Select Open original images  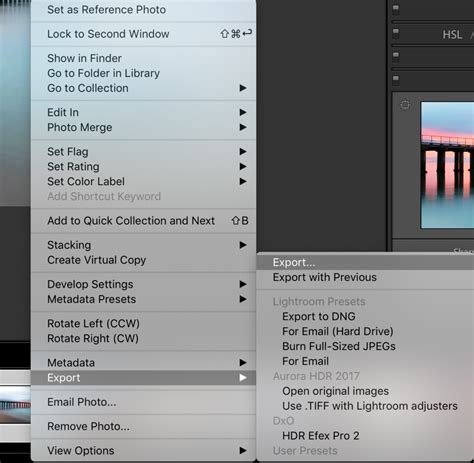point(365,391)
